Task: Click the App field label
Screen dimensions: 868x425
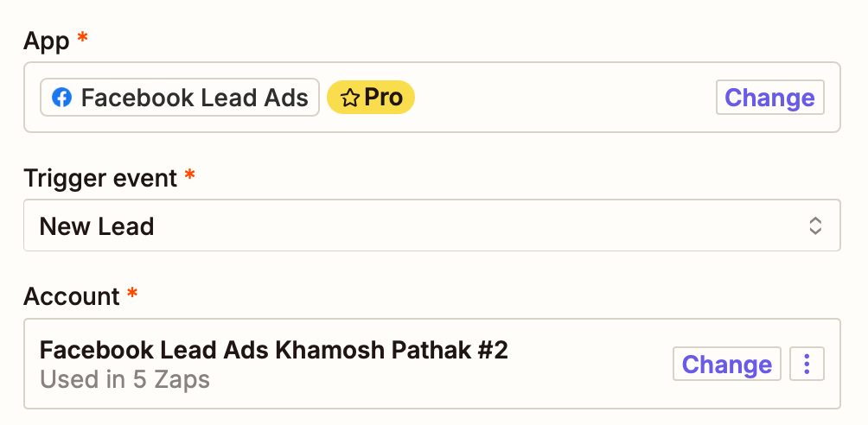Action: (x=47, y=41)
